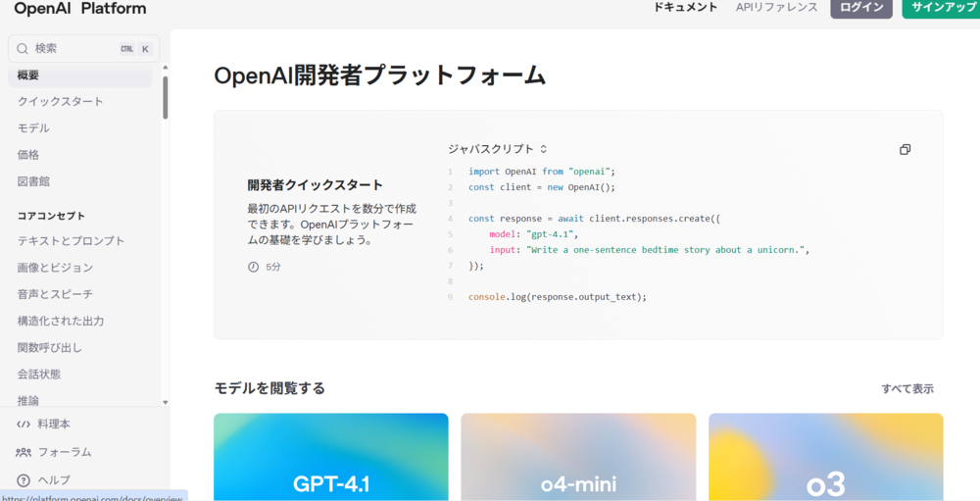Open 図書館 in the sidebar
The width and height of the screenshot is (980, 501).
tap(33, 182)
